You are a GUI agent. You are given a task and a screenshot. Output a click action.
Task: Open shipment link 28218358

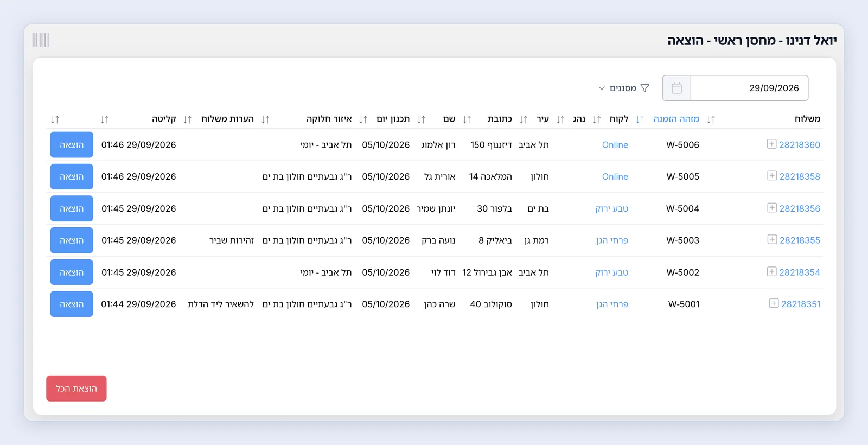(x=800, y=176)
